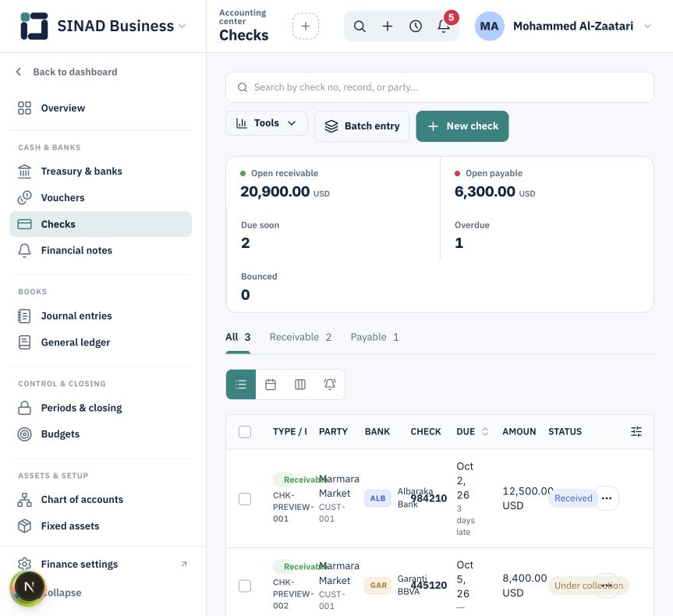Open Financial notes in sidebar
Screen dimensions: 673x616
101,250
